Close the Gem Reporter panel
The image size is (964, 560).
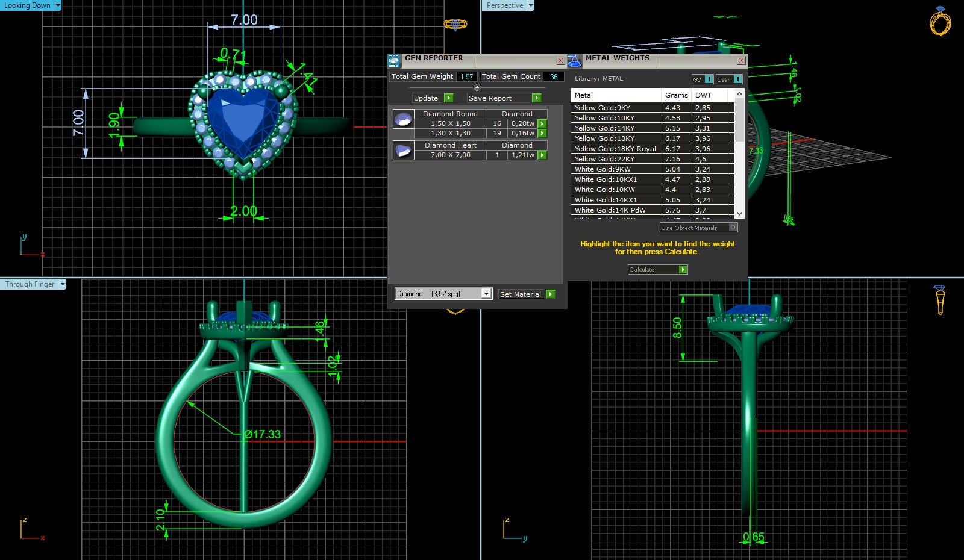[560, 61]
